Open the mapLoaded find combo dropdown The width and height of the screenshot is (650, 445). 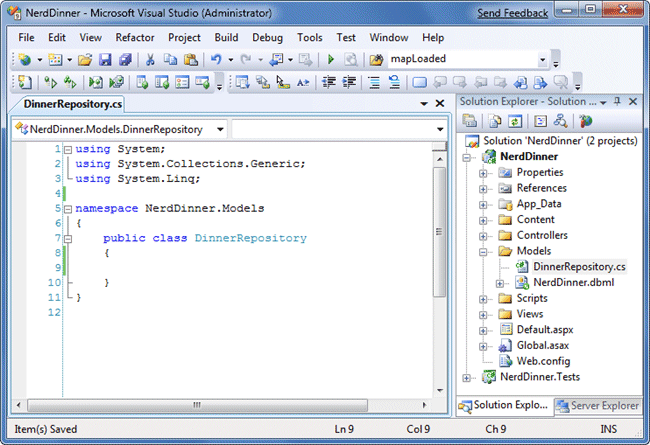tap(543, 60)
